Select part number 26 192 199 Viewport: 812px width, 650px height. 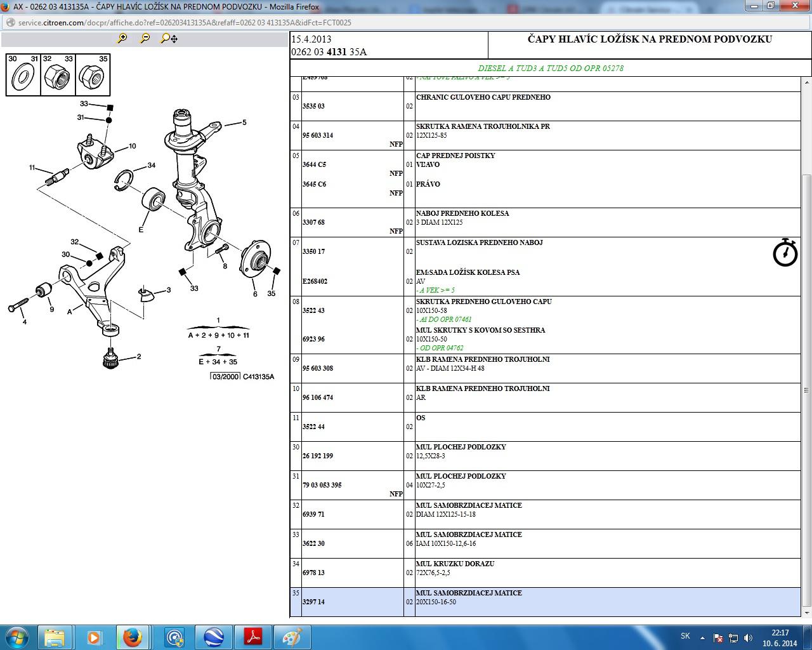317,456
